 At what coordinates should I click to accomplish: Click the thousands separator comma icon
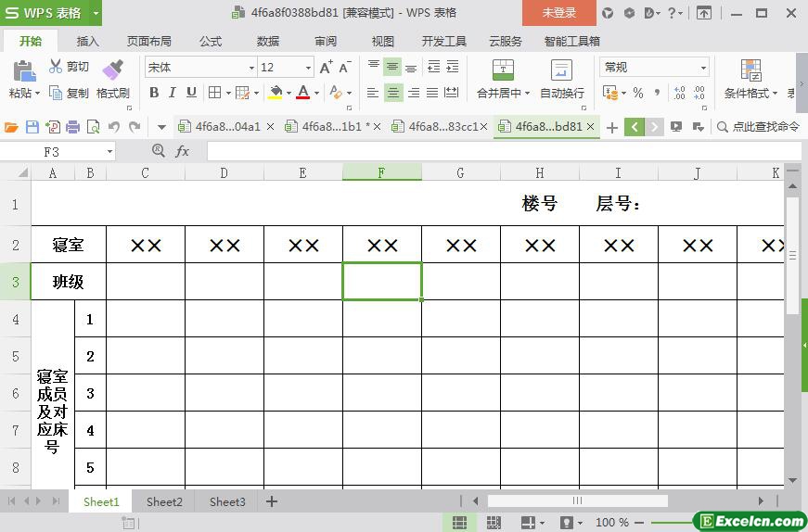point(657,93)
